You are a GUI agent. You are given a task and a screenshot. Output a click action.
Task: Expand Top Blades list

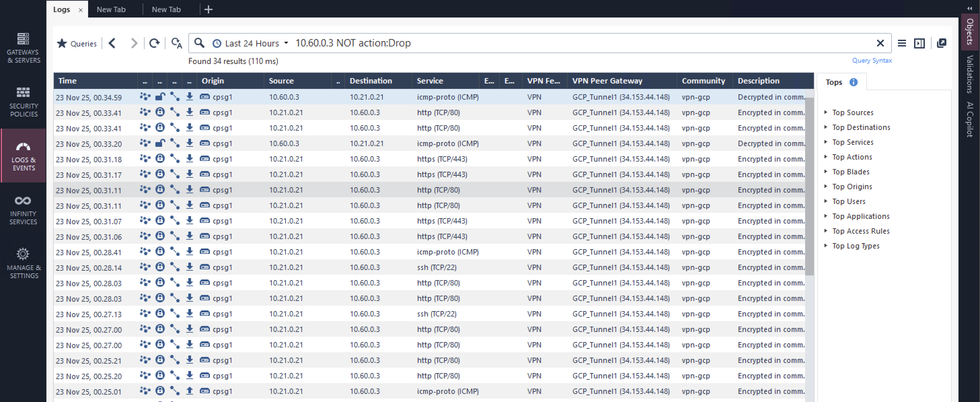[x=850, y=172]
